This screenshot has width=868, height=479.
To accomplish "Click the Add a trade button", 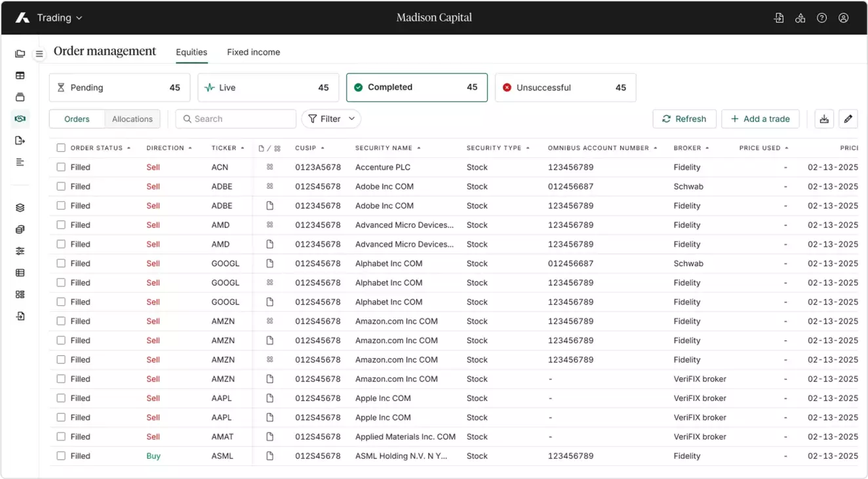I will click(760, 119).
